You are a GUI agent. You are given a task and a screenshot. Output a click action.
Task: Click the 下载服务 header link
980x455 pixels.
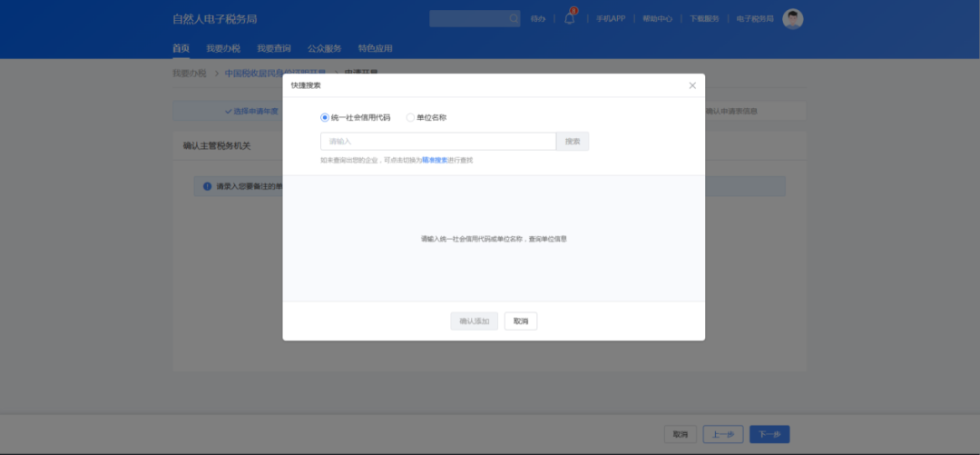point(704,19)
